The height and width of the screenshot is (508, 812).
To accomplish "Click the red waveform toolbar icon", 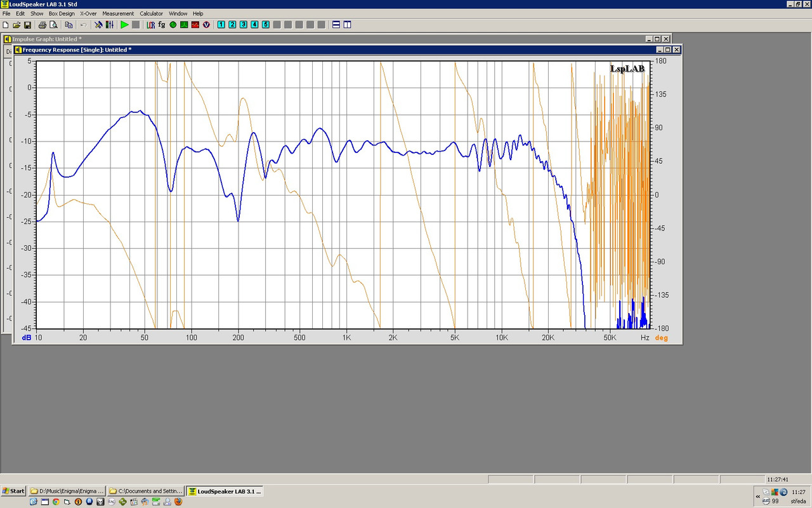I will (x=195, y=25).
